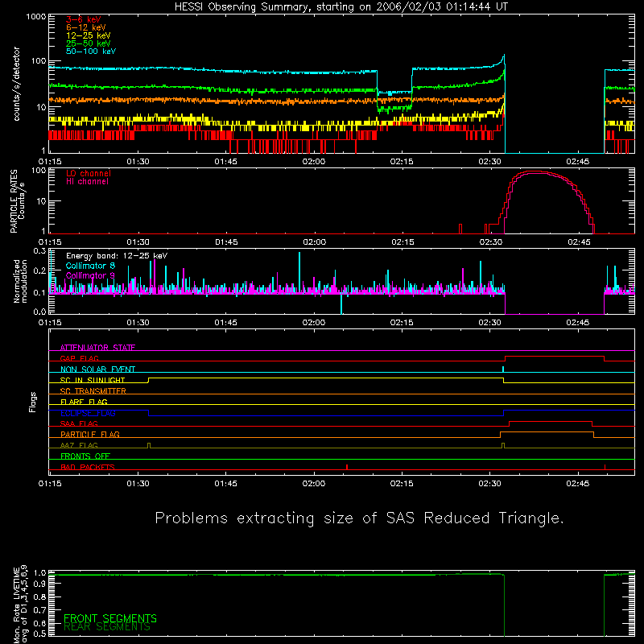Select the AAZ FLAG label
The height and width of the screenshot is (644, 644).
(79, 445)
